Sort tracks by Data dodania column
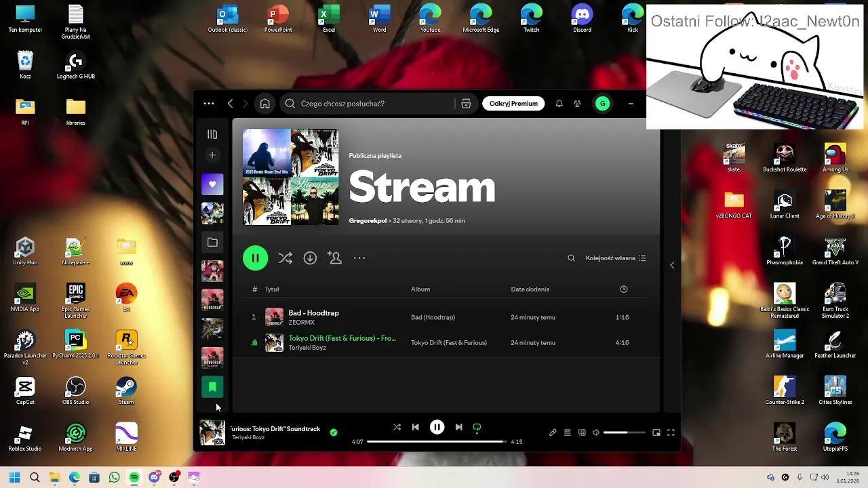The width and height of the screenshot is (868, 488). click(x=530, y=289)
